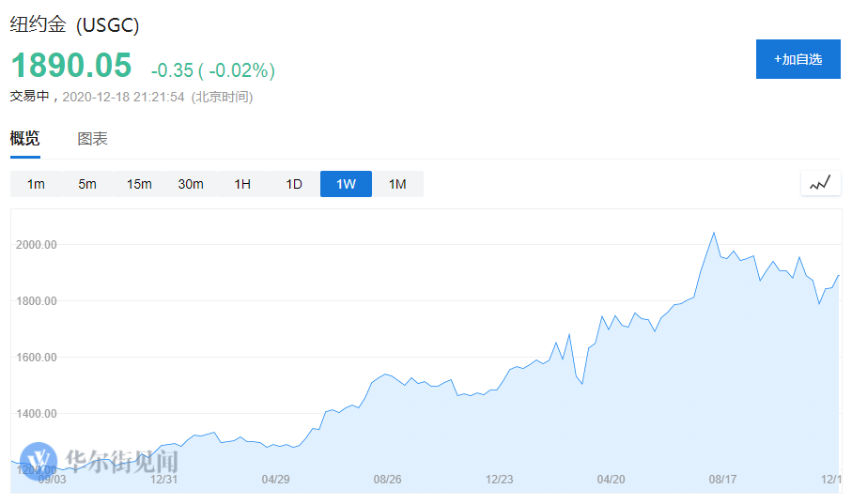Switch to the 概览 tab

(25, 139)
